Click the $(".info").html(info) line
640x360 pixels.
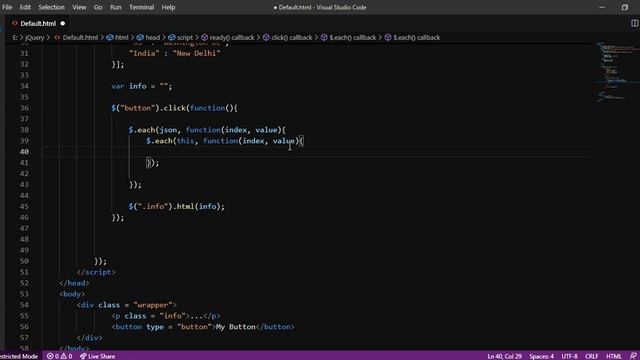pos(177,207)
